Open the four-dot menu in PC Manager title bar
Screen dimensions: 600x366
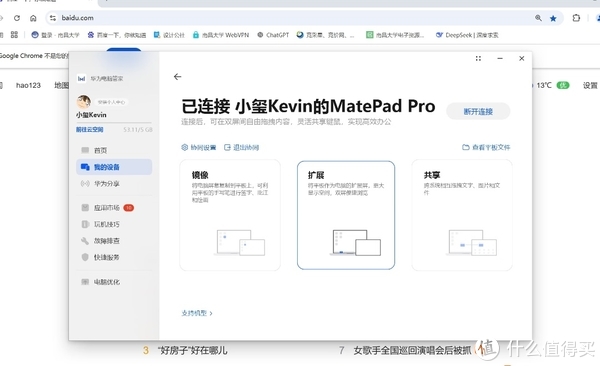(x=478, y=59)
